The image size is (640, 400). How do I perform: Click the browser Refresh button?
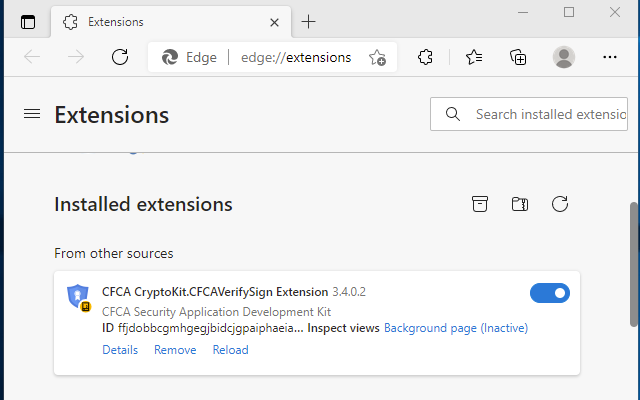coord(120,57)
